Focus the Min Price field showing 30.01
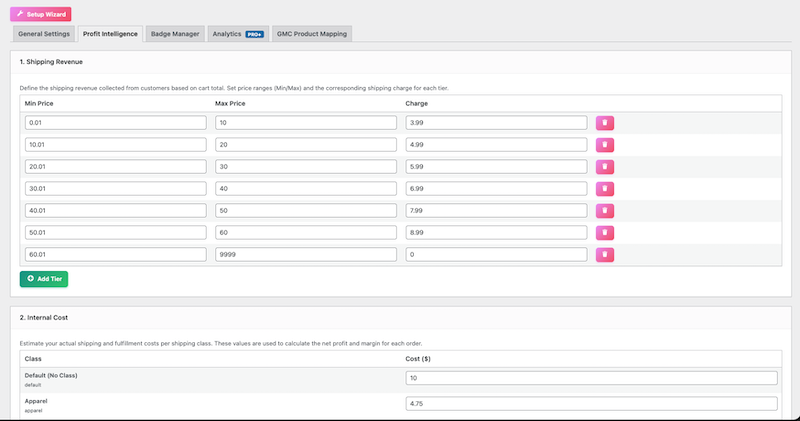Image resolution: width=800 pixels, height=421 pixels. pyautogui.click(x=116, y=188)
